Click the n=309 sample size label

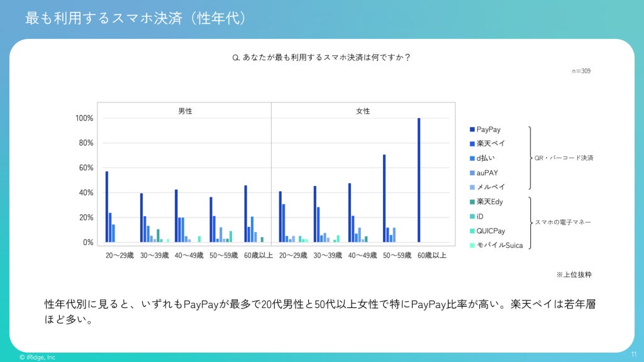[581, 71]
